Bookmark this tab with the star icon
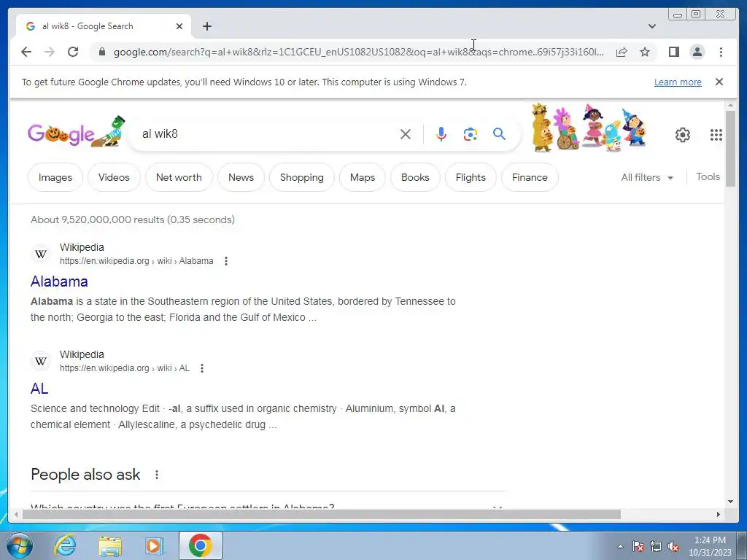Screen dimensions: 747x560 click(x=645, y=52)
